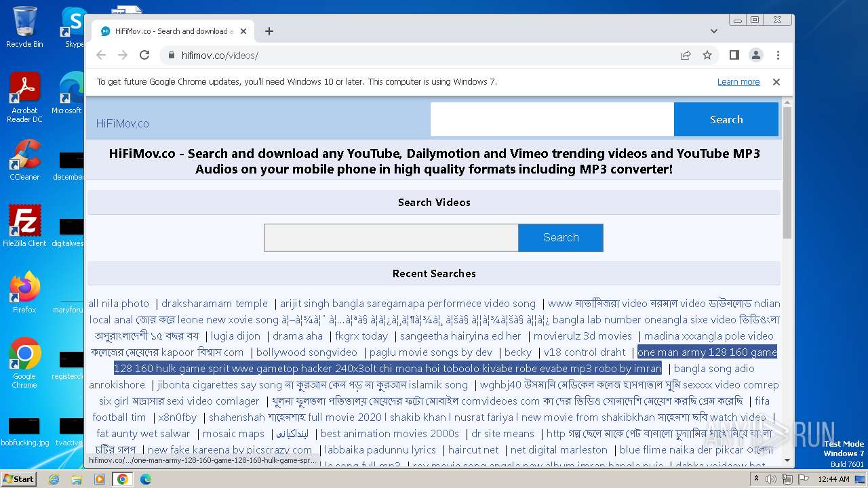The height and width of the screenshot is (488, 868).
Task: Open 'sangeetha hairyina ed her' link
Action: pyautogui.click(x=460, y=336)
